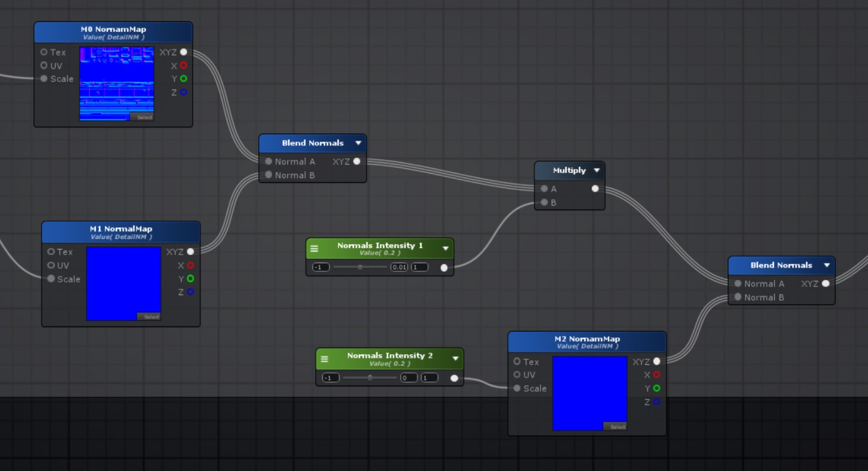Click the Tex input port on M2 NornamMap
The image size is (868, 471).
(x=517, y=361)
